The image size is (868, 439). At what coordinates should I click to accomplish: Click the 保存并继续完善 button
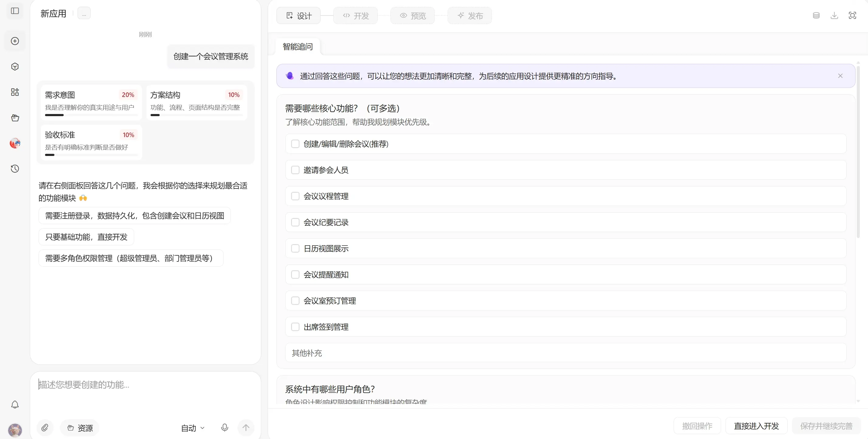[x=826, y=426]
